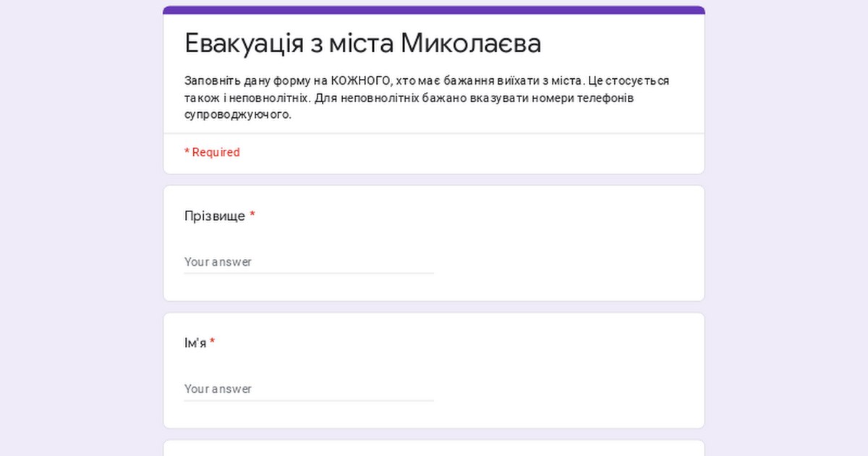Select the Прізвище question label
Image resolution: width=868 pixels, height=456 pixels.
214,216
